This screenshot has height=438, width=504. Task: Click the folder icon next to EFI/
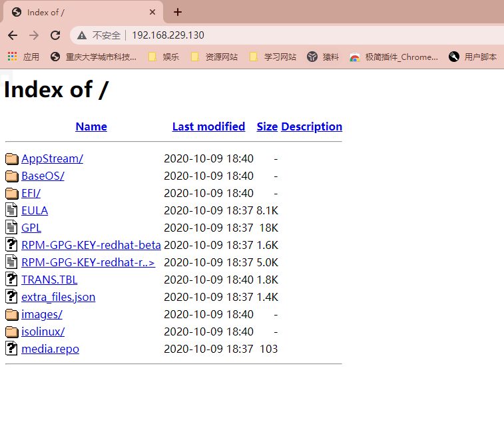point(12,194)
